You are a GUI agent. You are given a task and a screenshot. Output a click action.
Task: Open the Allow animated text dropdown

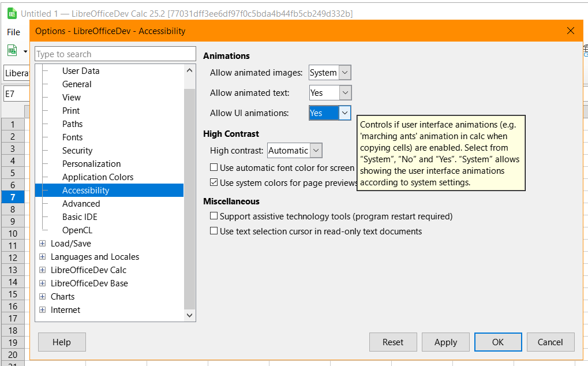pos(330,93)
